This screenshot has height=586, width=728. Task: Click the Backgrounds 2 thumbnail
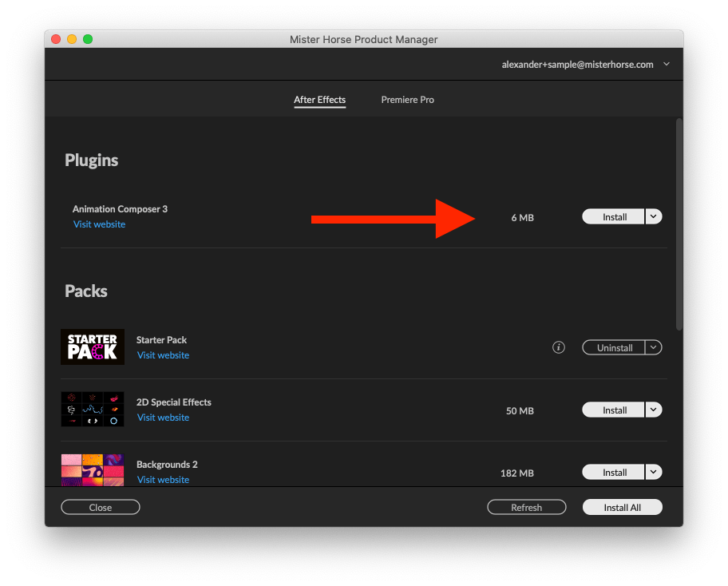pos(93,470)
